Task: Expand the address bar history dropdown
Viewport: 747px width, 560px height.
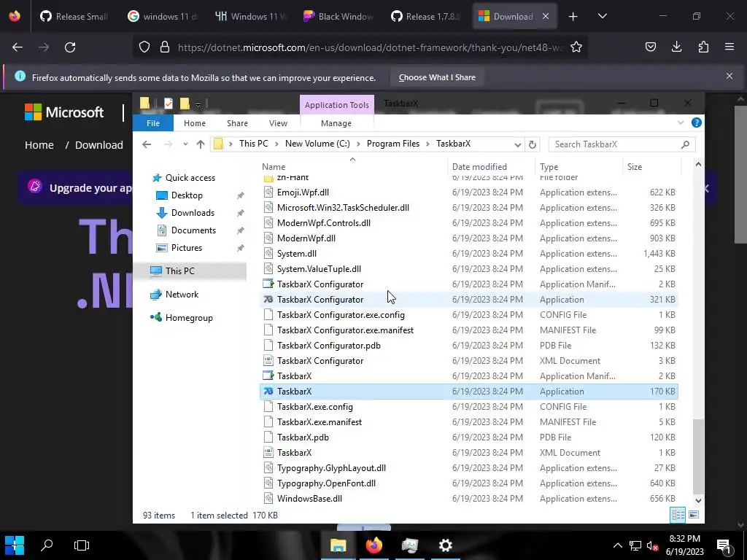Action: (518, 145)
